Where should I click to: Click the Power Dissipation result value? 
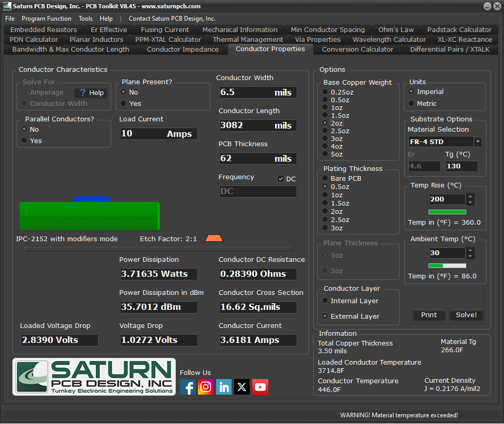click(159, 274)
